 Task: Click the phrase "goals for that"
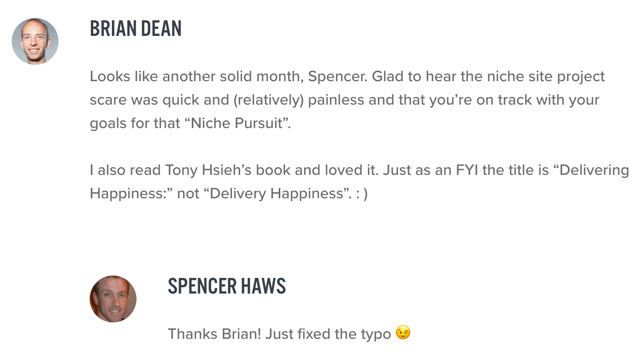point(135,123)
